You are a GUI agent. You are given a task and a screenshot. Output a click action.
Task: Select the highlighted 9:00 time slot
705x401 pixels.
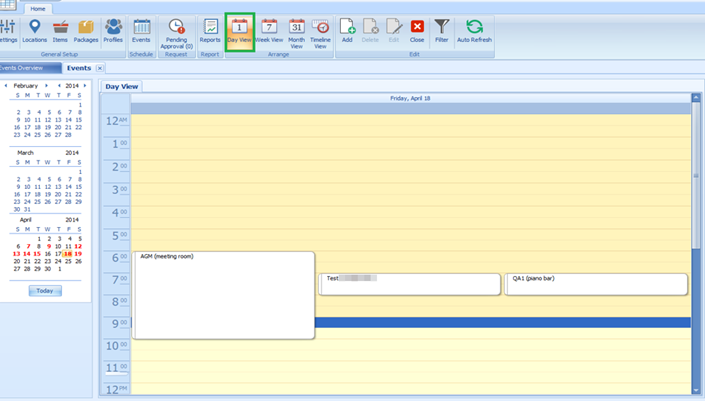[503, 322]
